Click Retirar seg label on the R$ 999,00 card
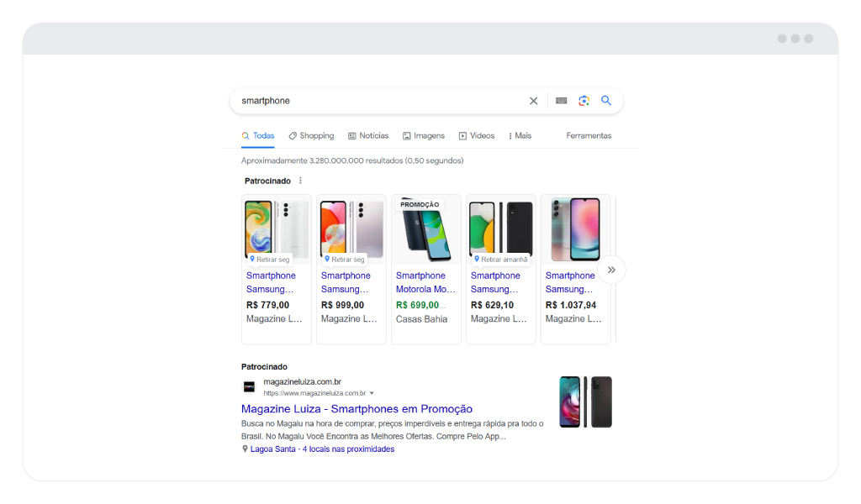861x504 pixels. [344, 260]
